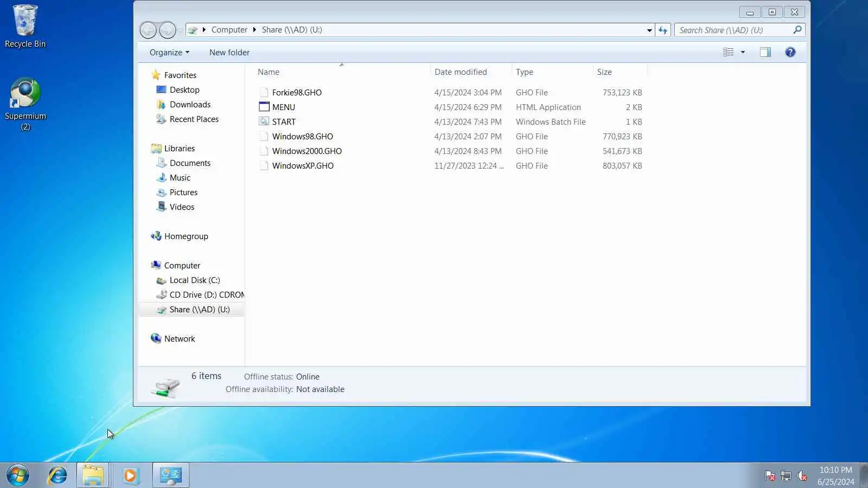Expand the root breadcrumb arrow in address bar
Image resolution: width=868 pixels, height=488 pixels.
click(204, 30)
